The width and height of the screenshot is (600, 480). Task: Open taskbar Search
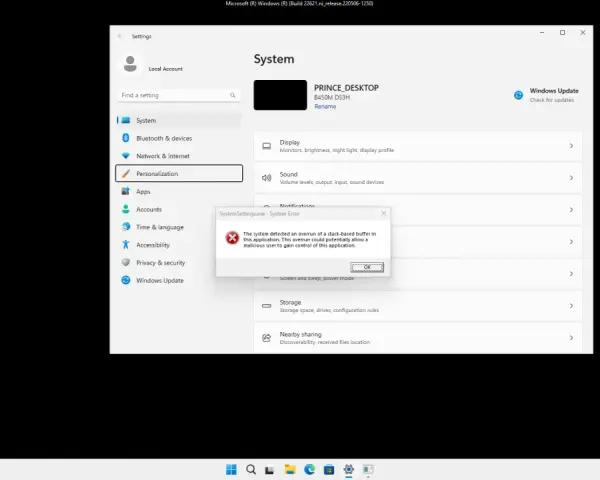(x=251, y=469)
